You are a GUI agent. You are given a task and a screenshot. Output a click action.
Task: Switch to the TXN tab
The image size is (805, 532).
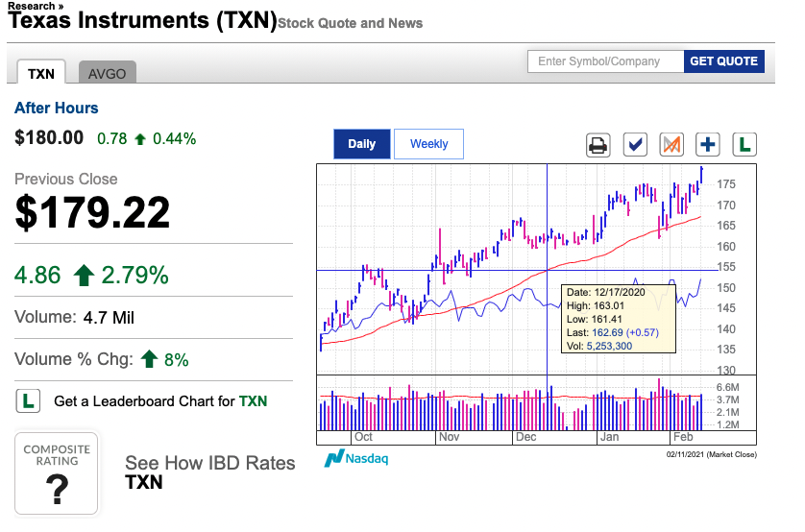click(41, 72)
